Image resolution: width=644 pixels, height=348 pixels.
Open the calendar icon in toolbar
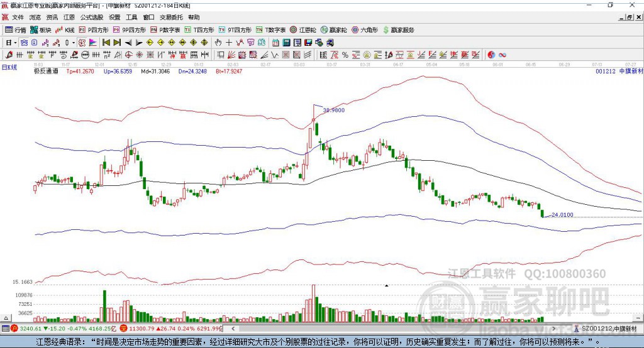(x=275, y=43)
